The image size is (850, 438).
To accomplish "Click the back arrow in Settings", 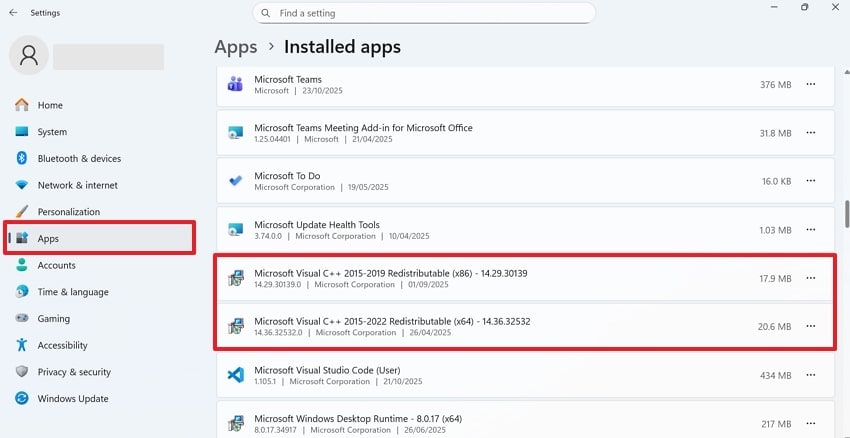I will 13,13.
